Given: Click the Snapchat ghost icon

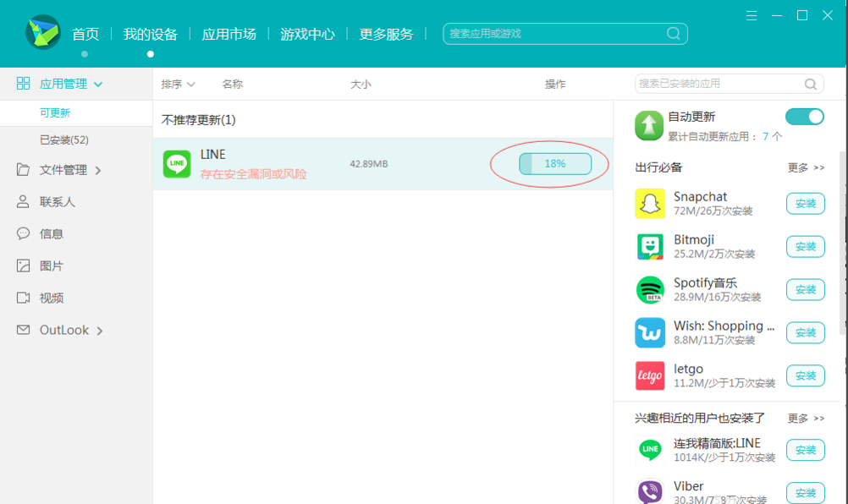Looking at the screenshot, I should click(x=649, y=203).
